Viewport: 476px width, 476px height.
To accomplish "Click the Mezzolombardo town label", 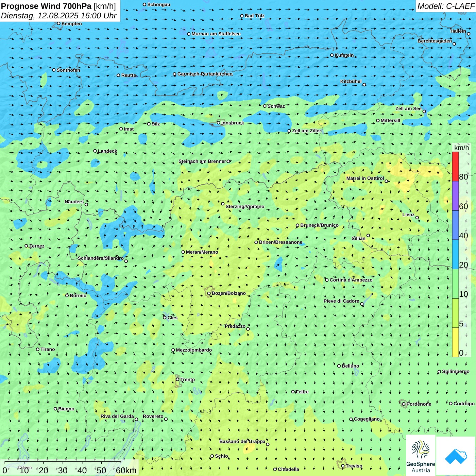I will point(194,350).
